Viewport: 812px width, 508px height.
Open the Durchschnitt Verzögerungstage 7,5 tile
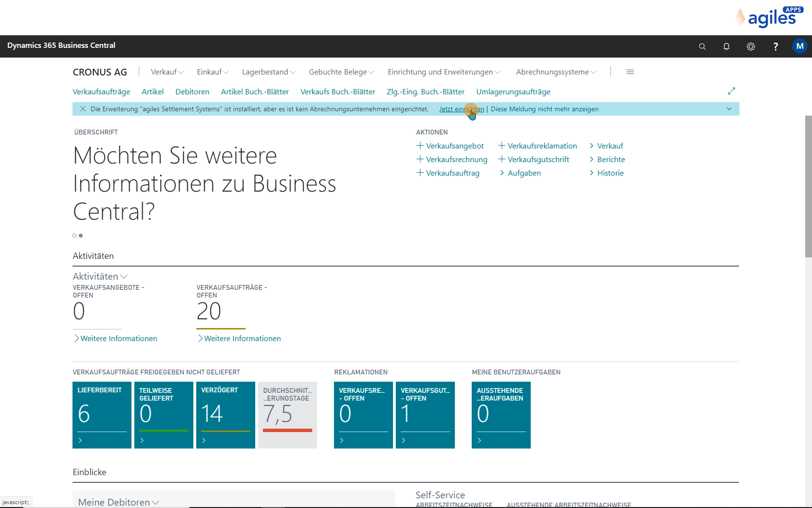click(288, 415)
